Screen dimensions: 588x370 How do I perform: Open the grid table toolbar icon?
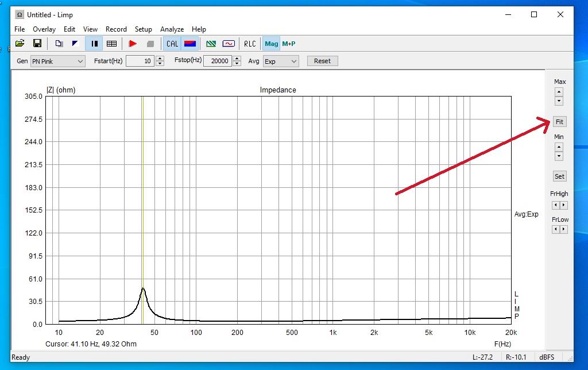click(x=112, y=44)
